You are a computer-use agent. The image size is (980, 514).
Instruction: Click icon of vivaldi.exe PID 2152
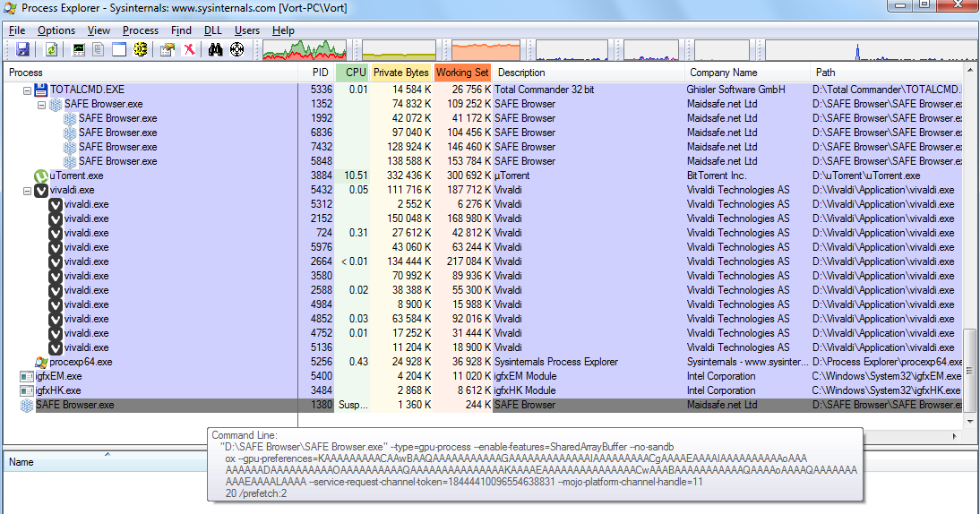tap(56, 219)
